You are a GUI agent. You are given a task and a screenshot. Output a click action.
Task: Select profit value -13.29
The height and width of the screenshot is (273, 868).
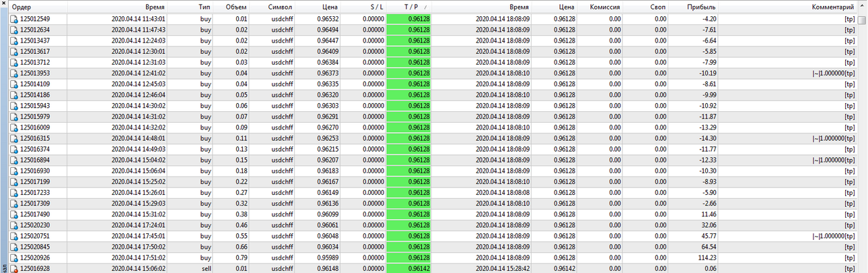coord(705,127)
